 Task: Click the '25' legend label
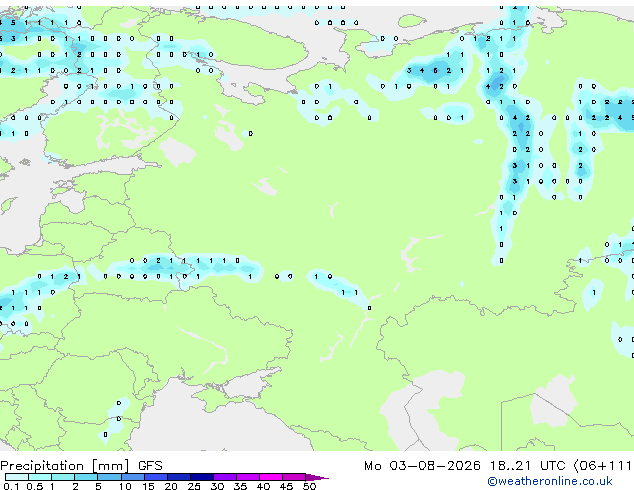point(194,486)
